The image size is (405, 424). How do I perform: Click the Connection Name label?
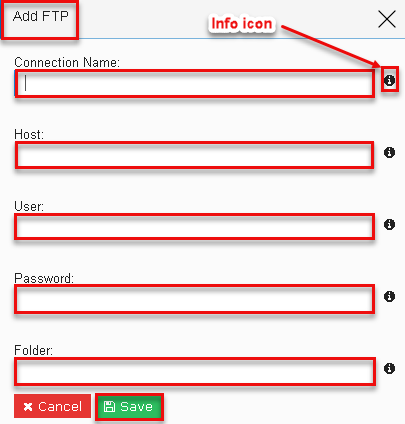coord(67,62)
